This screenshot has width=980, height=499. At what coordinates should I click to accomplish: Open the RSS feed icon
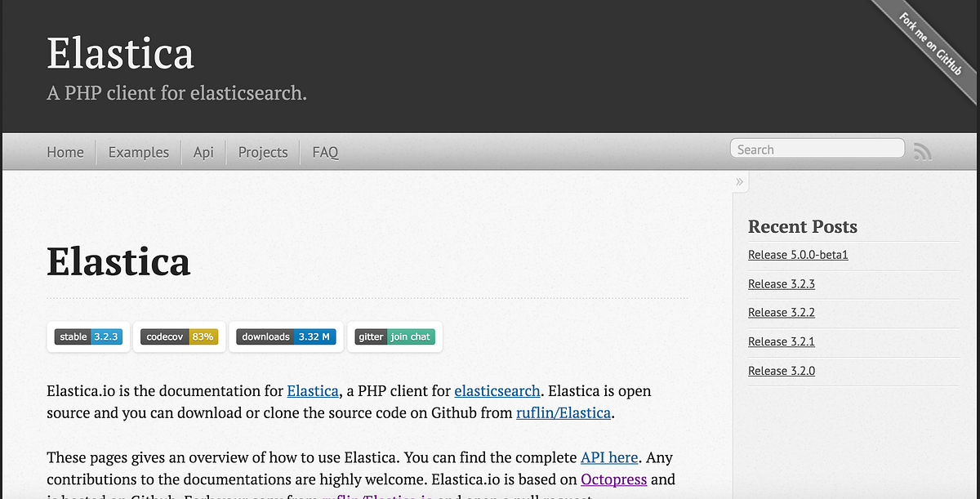(x=922, y=150)
